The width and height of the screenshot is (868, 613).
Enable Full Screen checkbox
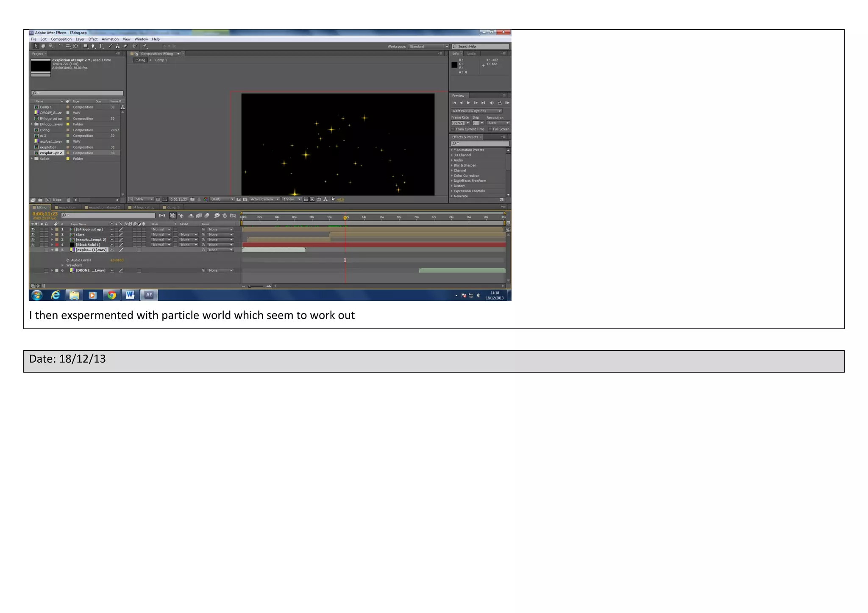[490, 129]
